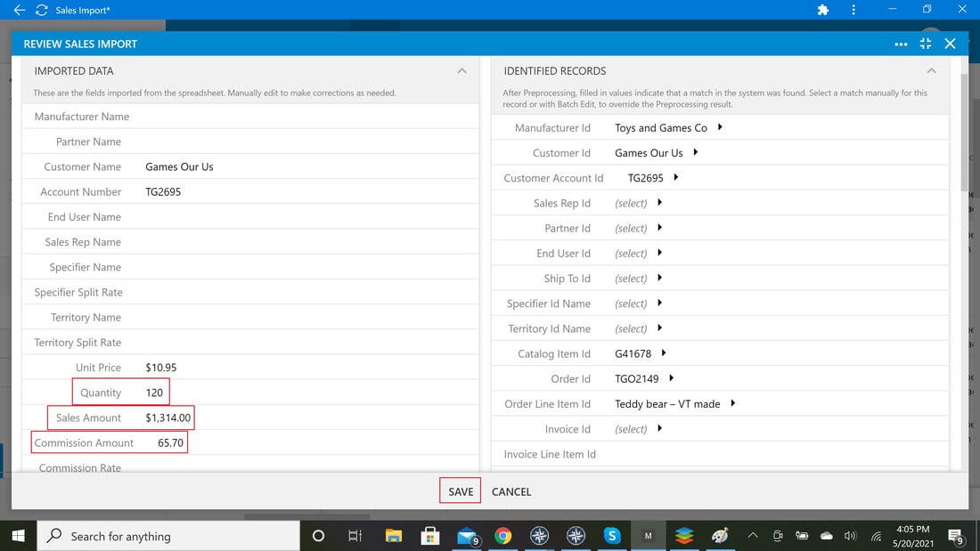980x551 pixels.
Task: Select the Toys and Games Co value
Action: click(x=661, y=127)
